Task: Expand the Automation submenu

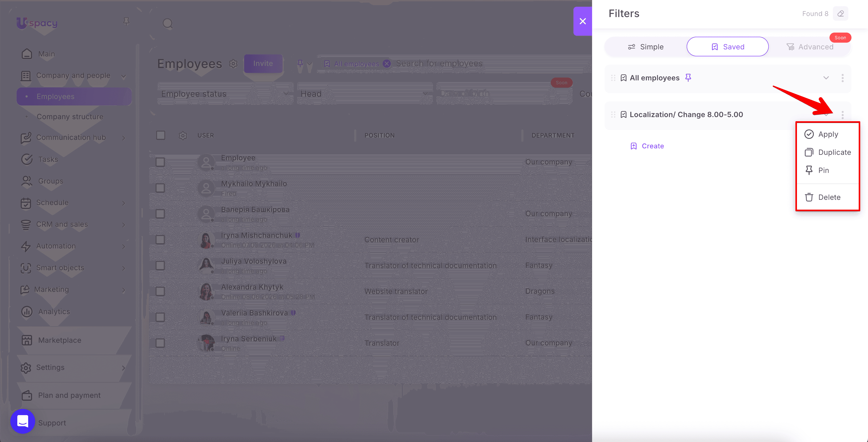Action: pyautogui.click(x=124, y=246)
